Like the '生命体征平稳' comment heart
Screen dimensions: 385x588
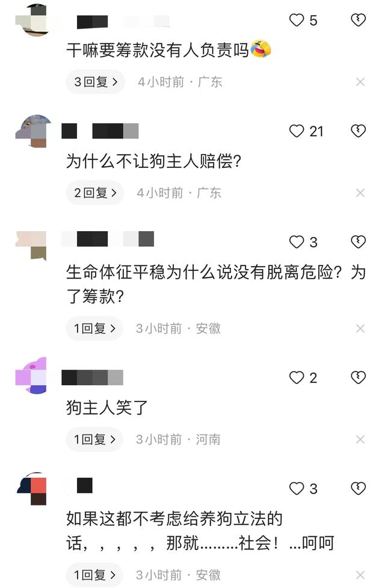(x=297, y=243)
